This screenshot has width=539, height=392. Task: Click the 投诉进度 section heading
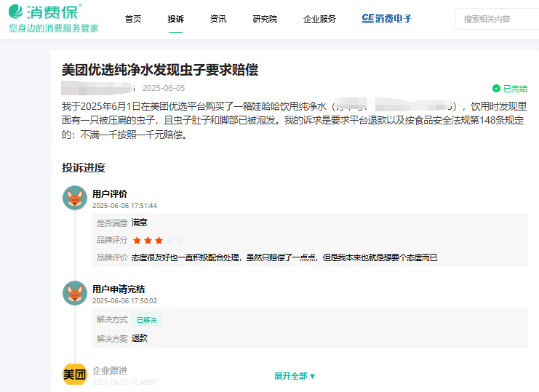[x=84, y=168]
